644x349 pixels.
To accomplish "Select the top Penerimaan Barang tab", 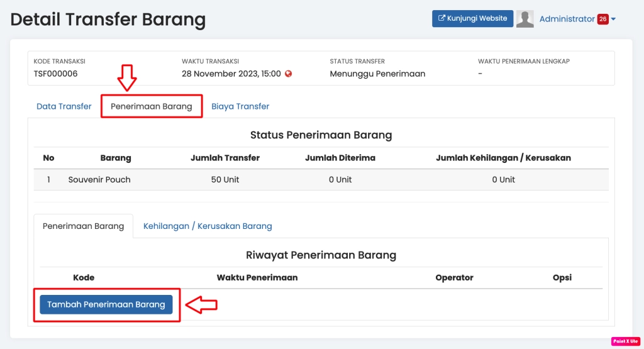I will click(x=152, y=106).
